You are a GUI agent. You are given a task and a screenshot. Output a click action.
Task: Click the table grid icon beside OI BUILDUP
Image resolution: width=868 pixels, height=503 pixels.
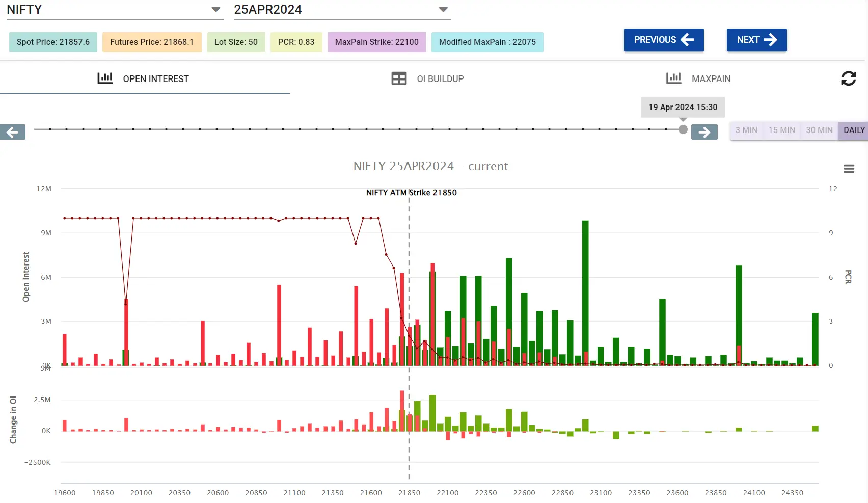[x=399, y=78]
